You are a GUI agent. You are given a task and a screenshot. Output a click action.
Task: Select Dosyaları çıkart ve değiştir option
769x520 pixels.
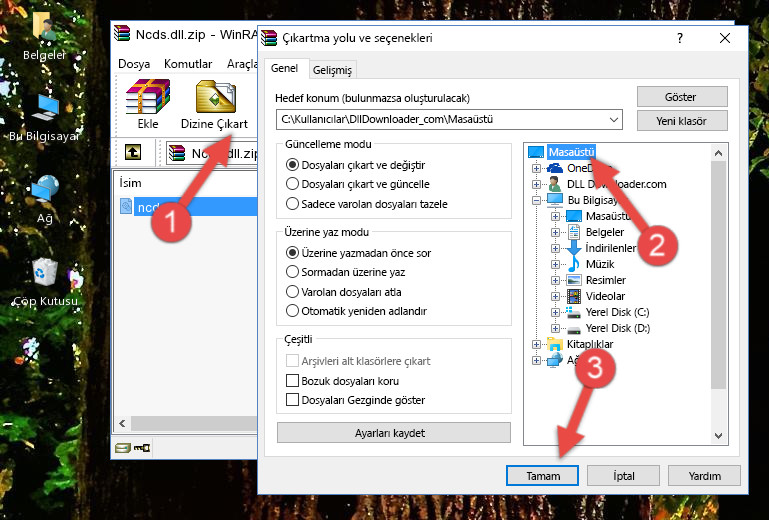click(x=292, y=165)
